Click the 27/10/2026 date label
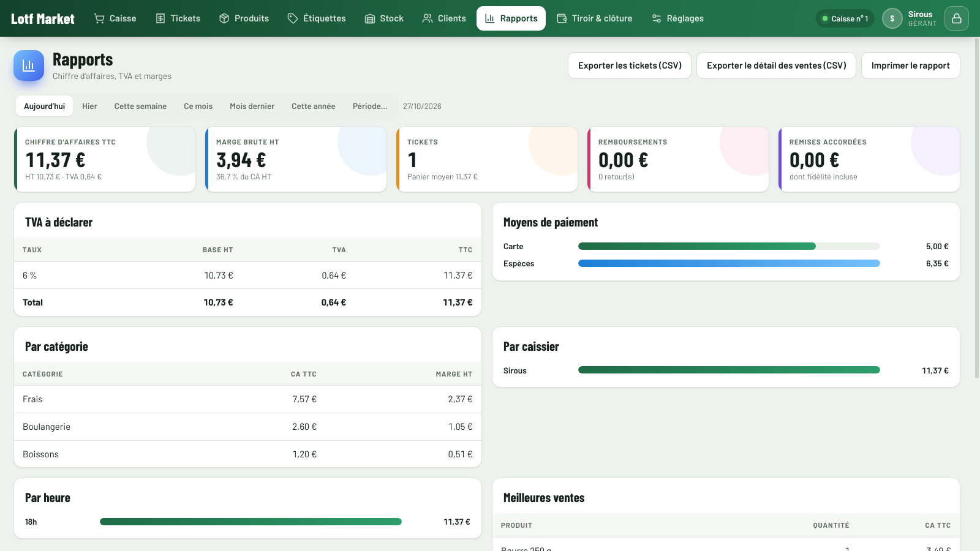Screen dimensions: 980x551 (422, 106)
